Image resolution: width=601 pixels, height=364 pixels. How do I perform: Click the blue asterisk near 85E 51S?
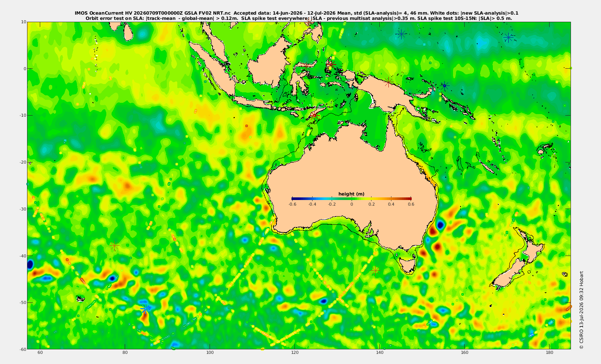pyautogui.click(x=145, y=308)
